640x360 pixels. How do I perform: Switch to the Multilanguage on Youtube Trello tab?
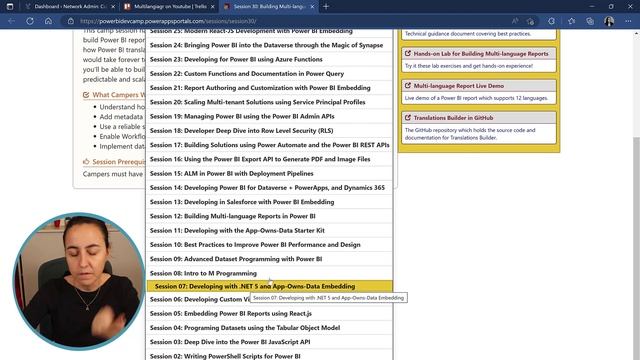click(170, 7)
